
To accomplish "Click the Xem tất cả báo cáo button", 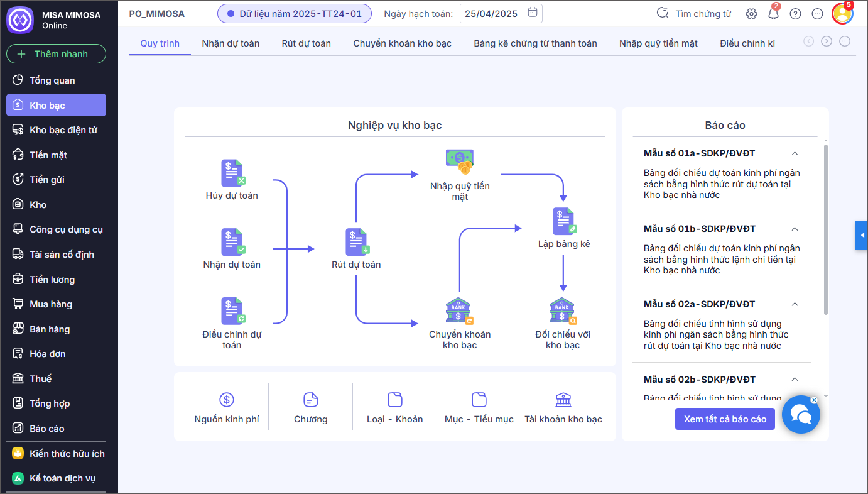I will (725, 419).
